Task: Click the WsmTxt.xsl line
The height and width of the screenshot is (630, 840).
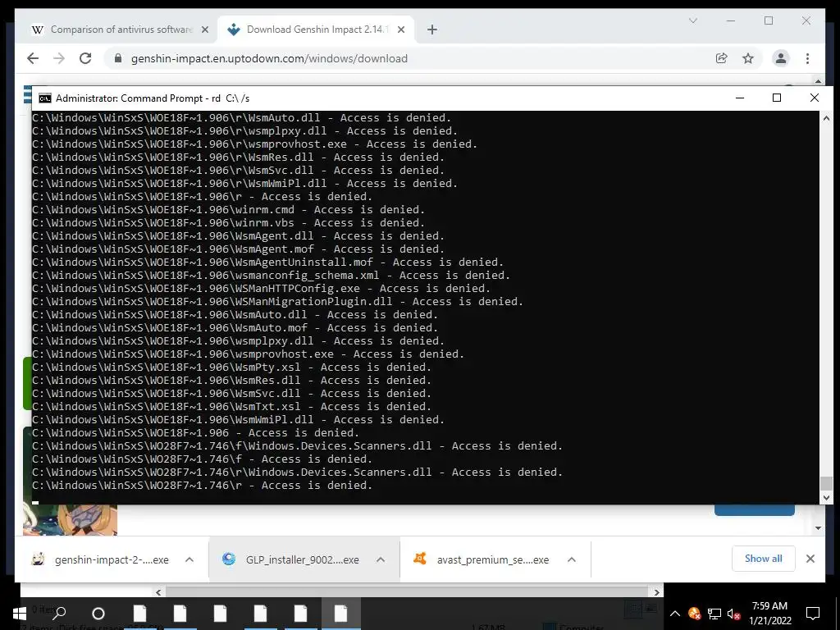Action: click(231, 407)
